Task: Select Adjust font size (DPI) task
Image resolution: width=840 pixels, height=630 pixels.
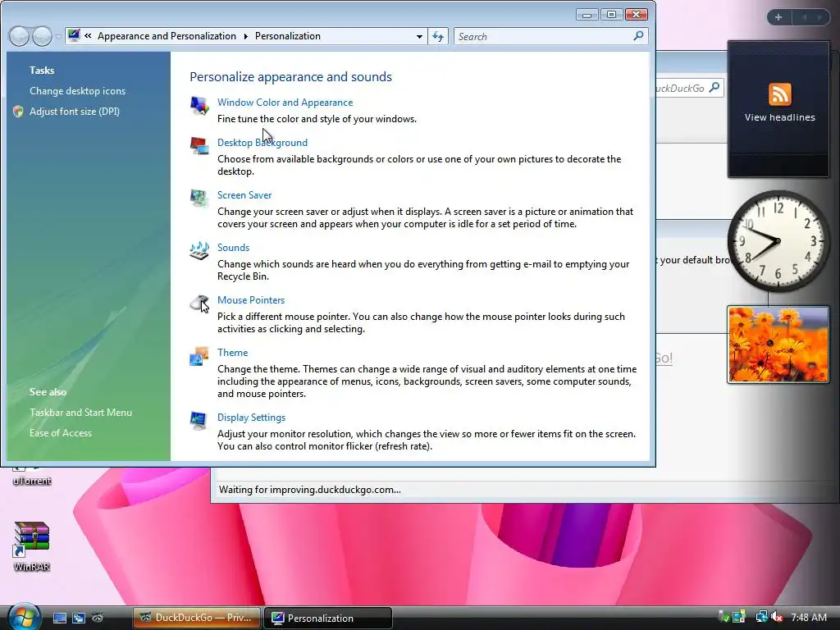Action: (x=75, y=112)
